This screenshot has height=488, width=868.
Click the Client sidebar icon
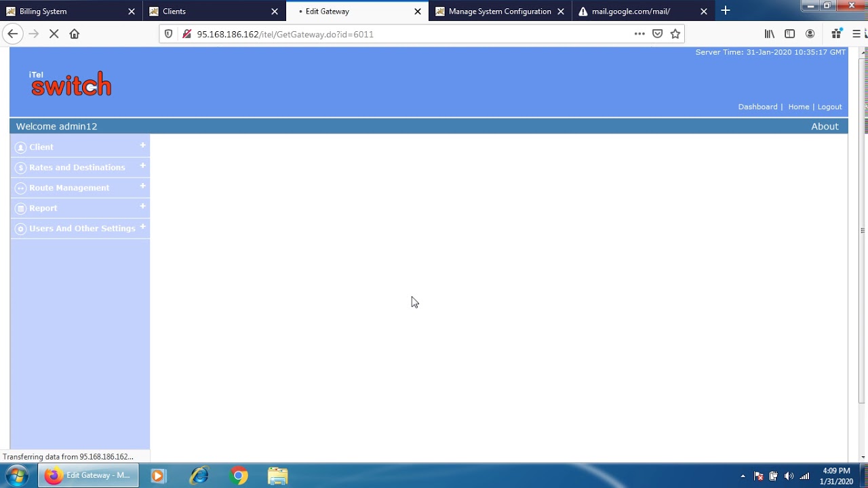[20, 148]
